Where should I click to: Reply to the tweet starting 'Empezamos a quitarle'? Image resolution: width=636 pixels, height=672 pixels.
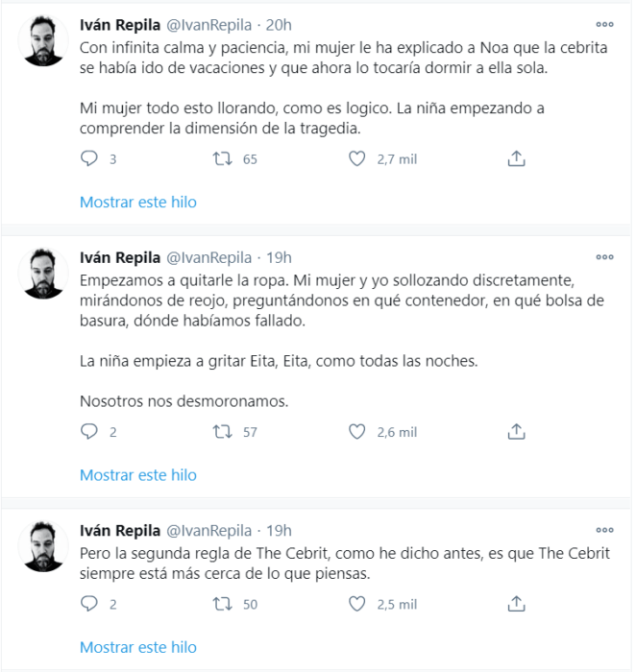[x=89, y=432]
